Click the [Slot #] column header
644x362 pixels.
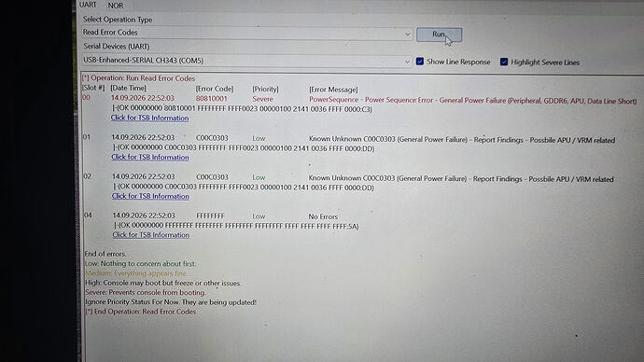(x=93, y=88)
